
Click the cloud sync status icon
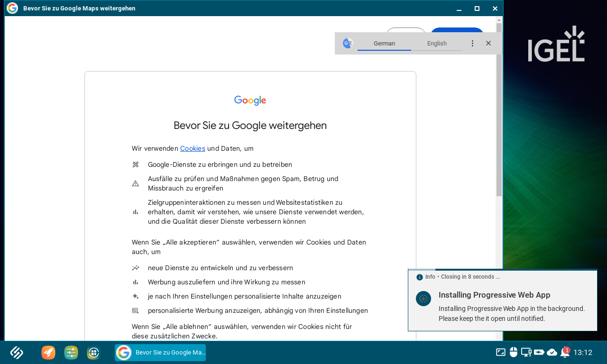coord(552,352)
